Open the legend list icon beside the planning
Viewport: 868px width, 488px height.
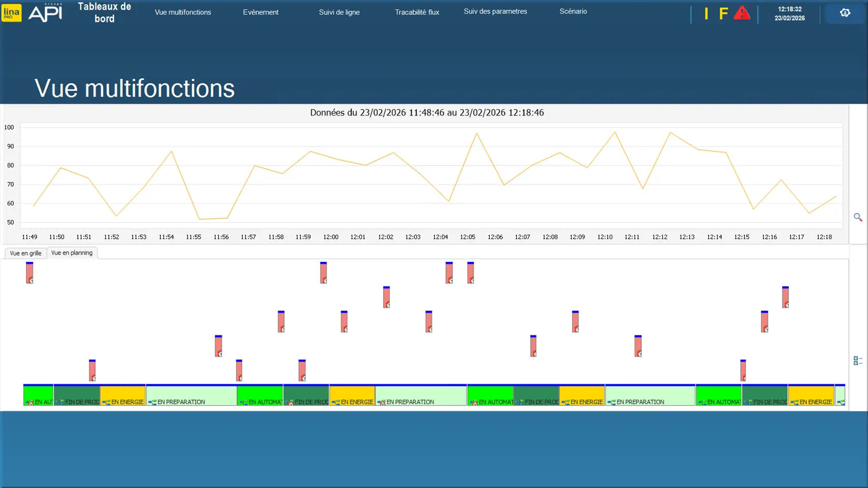coord(857,360)
